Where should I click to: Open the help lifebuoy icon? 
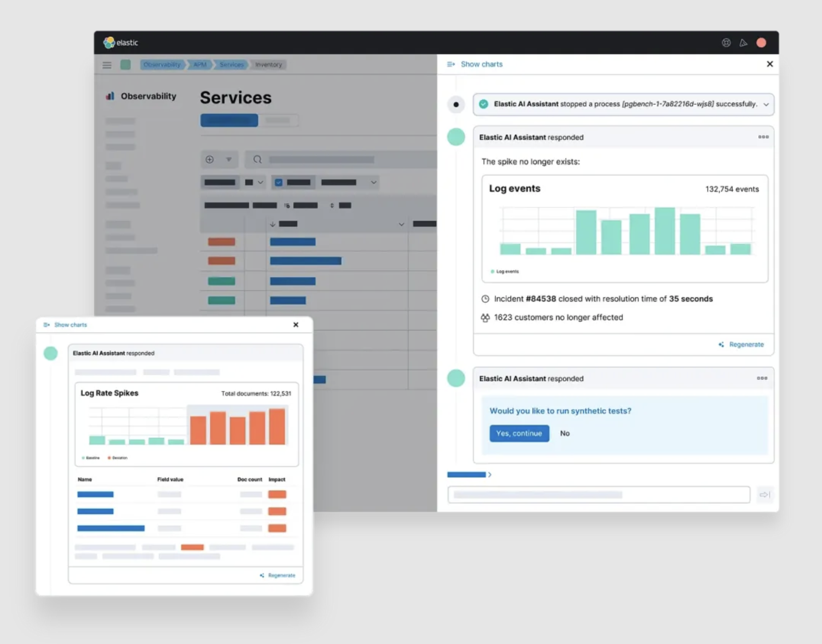point(726,42)
